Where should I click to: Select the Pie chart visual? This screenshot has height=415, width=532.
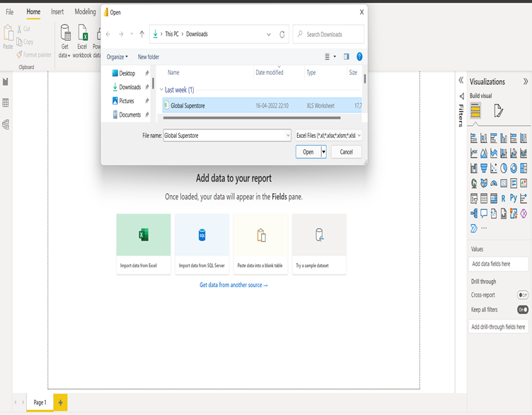coord(504,168)
